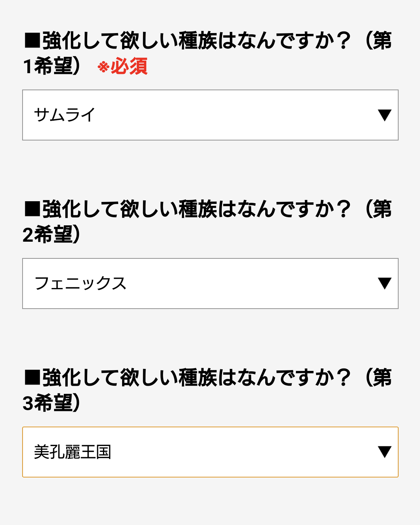Open the 第1希望 dropdown showing サムライ
The image size is (420, 525).
tap(210, 115)
